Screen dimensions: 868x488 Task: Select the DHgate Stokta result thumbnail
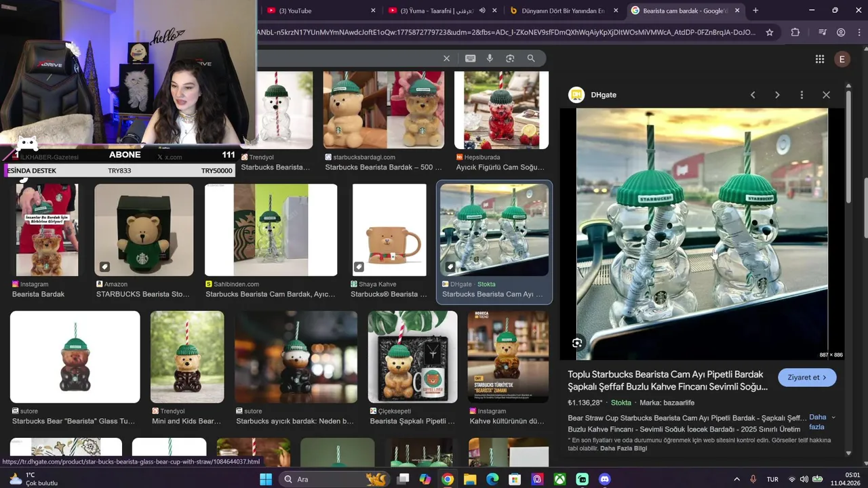click(494, 230)
